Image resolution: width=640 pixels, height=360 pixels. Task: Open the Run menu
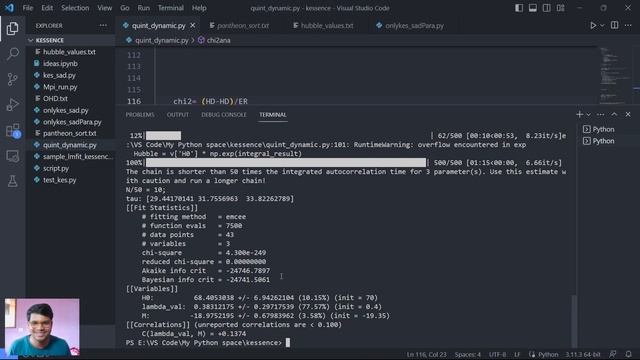[143, 8]
